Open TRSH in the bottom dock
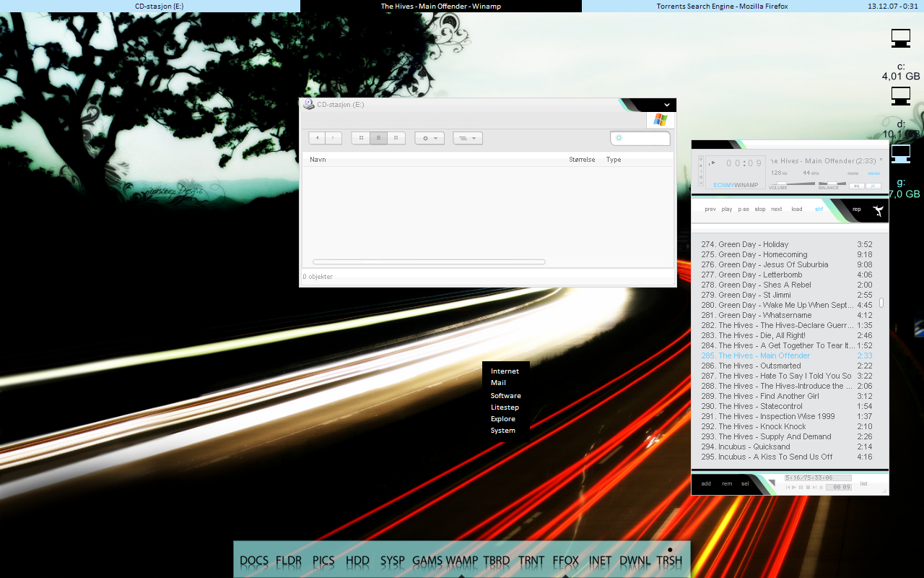 point(669,561)
